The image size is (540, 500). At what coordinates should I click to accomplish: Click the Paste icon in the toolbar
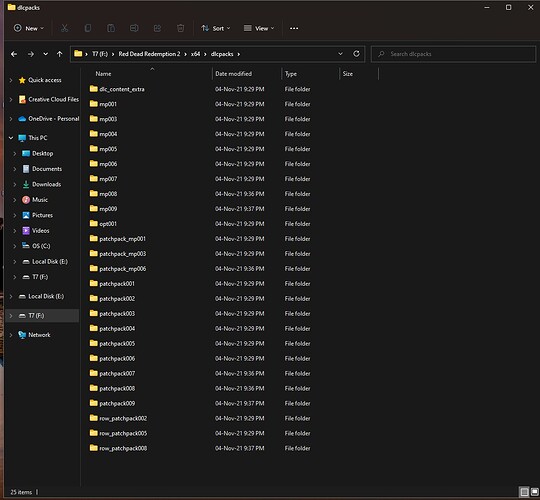point(111,28)
